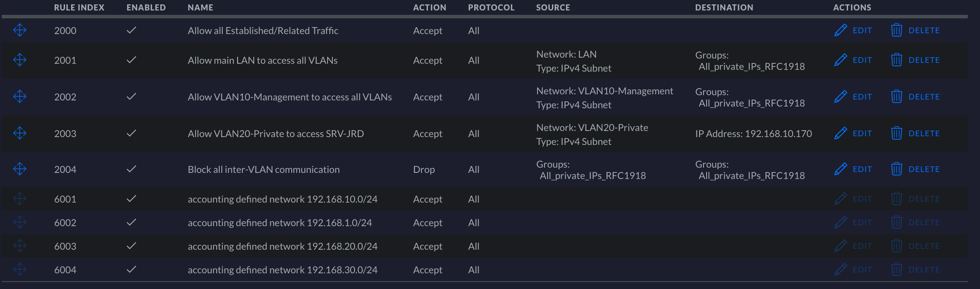
Task: Click the enabled checkmark for rule 6002
Action: click(131, 222)
